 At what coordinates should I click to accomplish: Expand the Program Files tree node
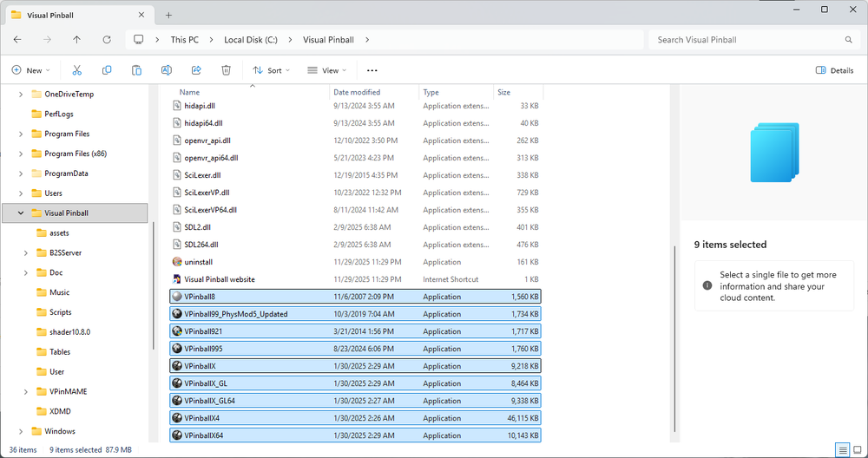[21, 134]
